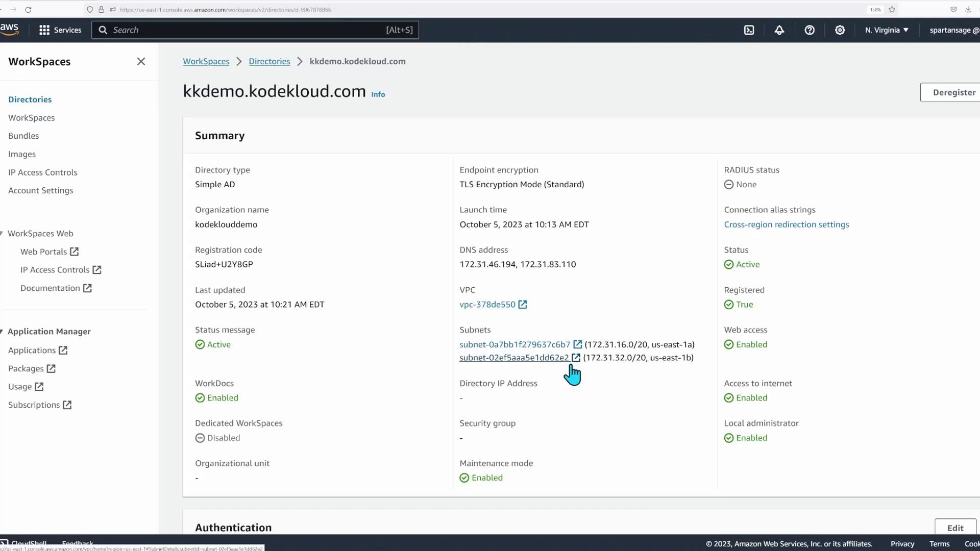Screen dimensions: 980x551
Task: Click the TLS Encryption Mode (Standard) value
Action: (522, 184)
